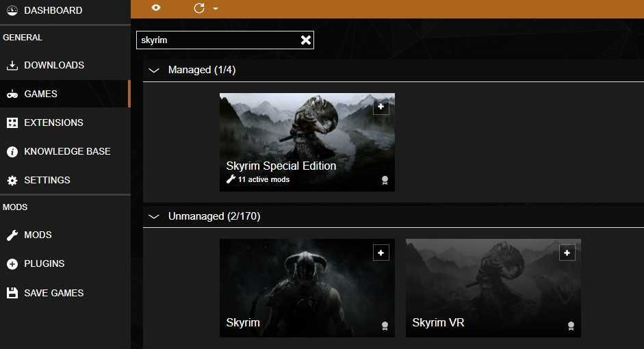
Task: Go to Downloads in sidebar
Action: point(54,65)
